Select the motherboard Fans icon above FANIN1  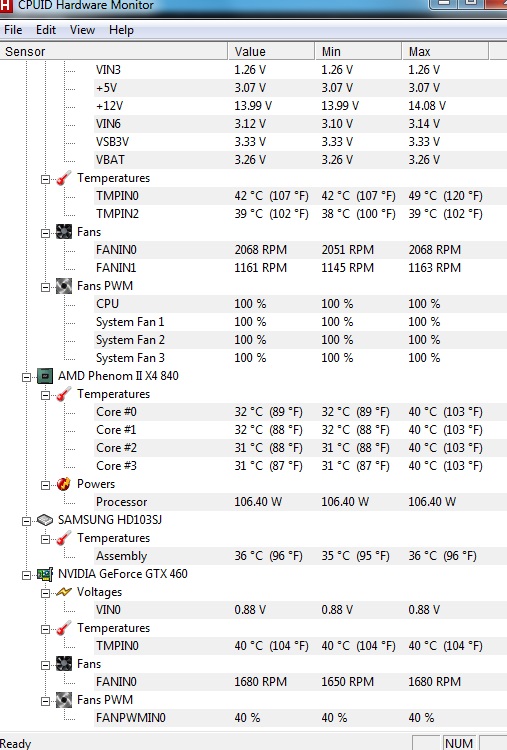pos(64,232)
